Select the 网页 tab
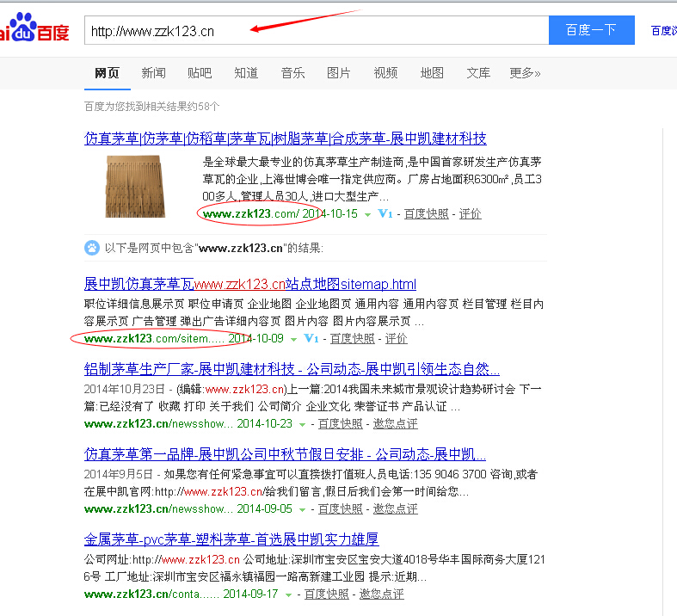The width and height of the screenshot is (677, 616). point(107,73)
